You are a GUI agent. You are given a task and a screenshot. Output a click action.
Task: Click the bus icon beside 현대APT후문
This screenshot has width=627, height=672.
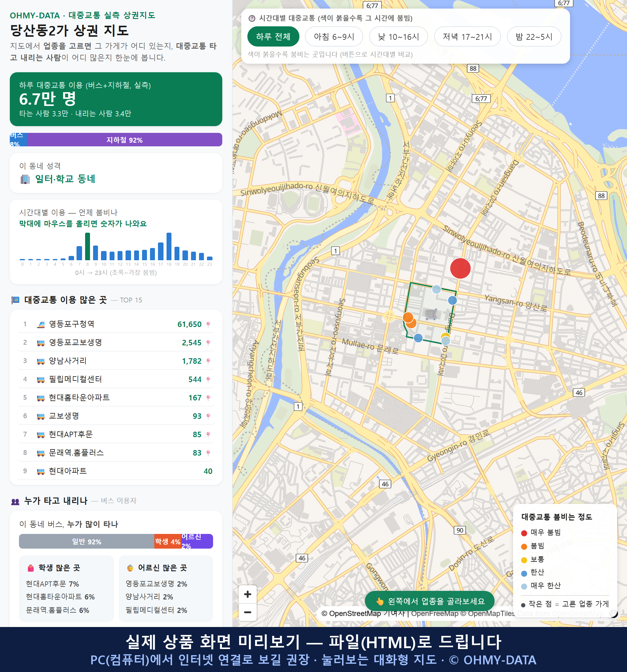(x=40, y=435)
